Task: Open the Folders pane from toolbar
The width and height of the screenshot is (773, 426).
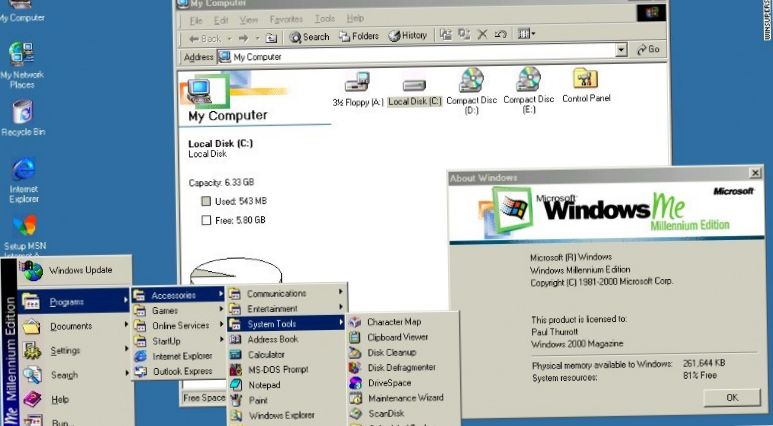Action: click(358, 36)
